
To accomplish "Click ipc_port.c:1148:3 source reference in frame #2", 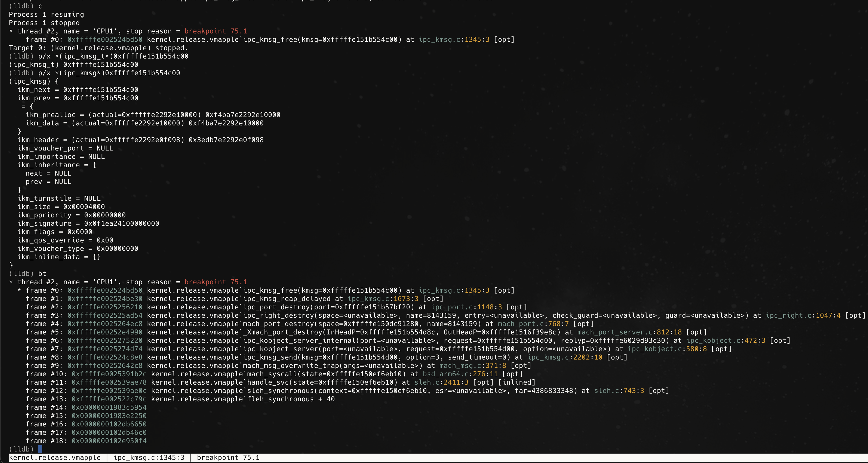I will click(466, 307).
